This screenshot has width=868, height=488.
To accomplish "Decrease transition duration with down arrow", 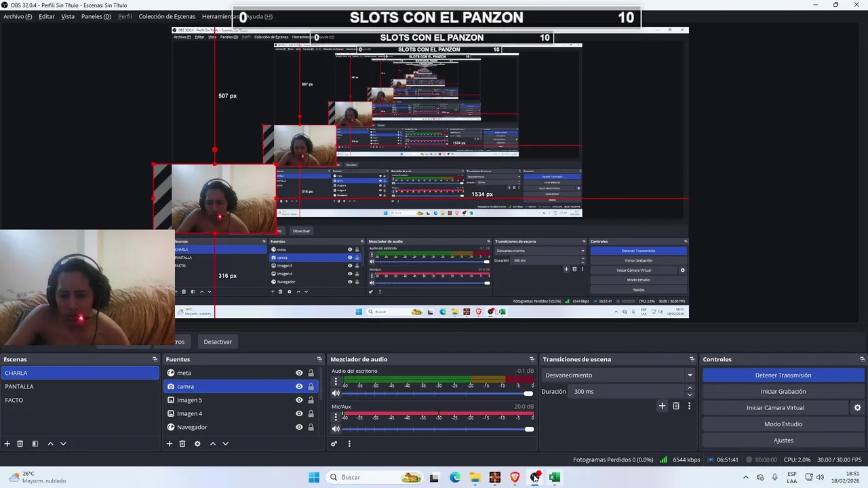I will coord(690,394).
